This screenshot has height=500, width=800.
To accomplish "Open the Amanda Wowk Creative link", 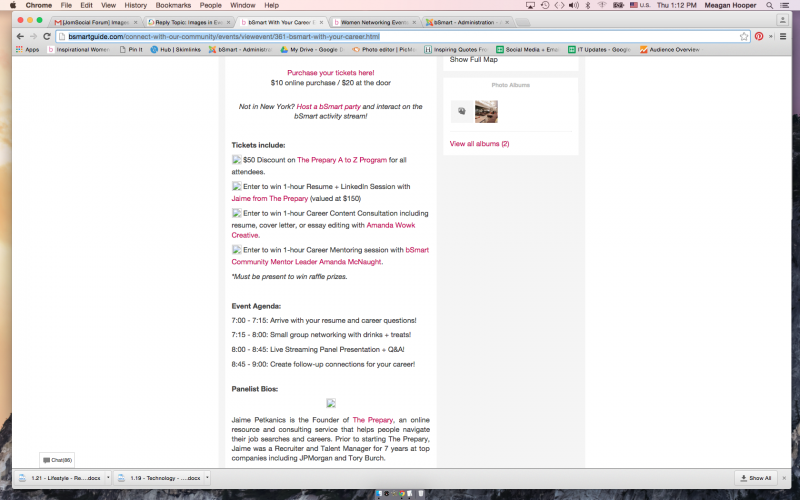I will click(323, 230).
